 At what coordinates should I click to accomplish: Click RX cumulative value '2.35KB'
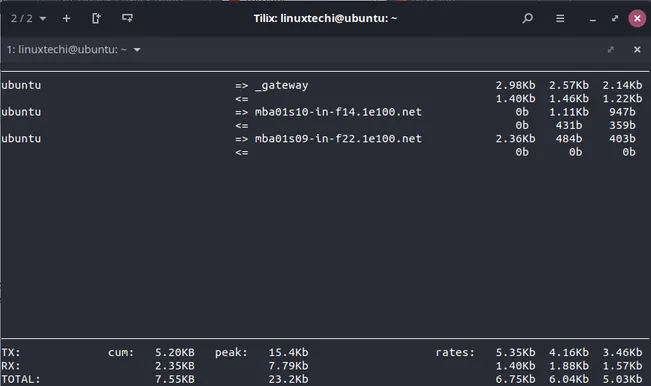[x=175, y=366]
